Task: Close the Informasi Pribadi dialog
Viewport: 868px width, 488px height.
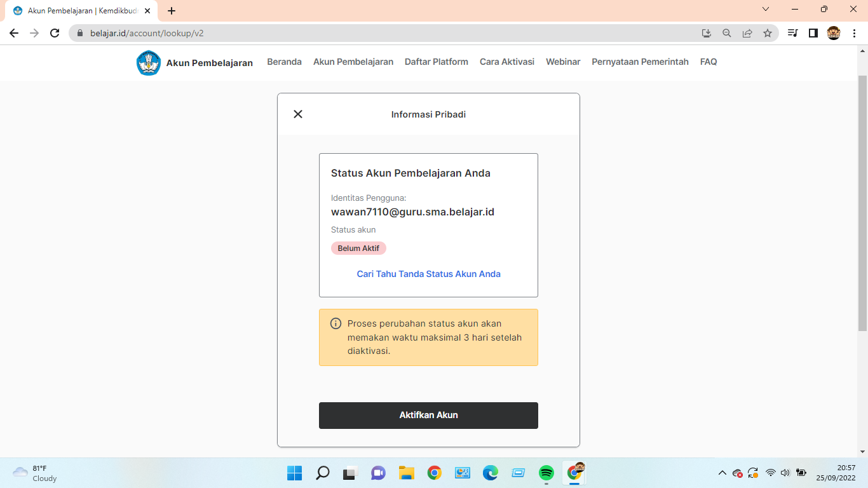Action: pos(298,114)
